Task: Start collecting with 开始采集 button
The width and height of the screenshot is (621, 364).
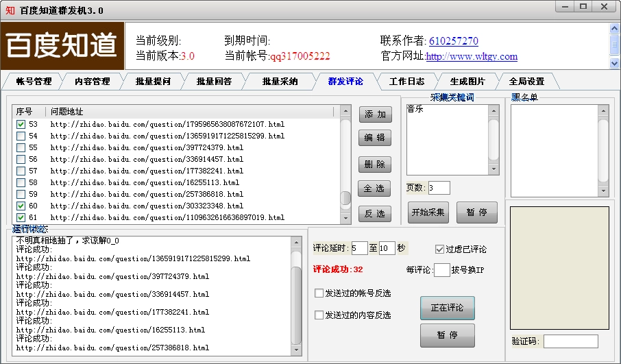Action: tap(428, 213)
